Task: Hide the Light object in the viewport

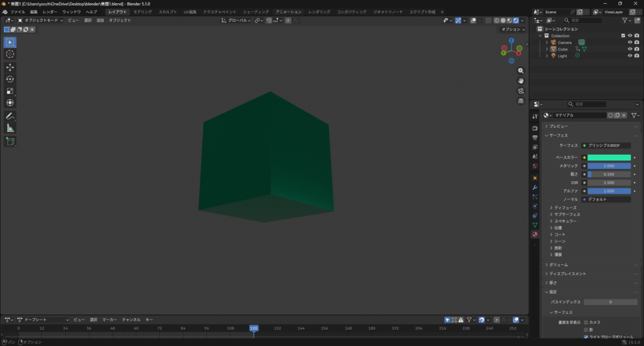Action: 629,56
